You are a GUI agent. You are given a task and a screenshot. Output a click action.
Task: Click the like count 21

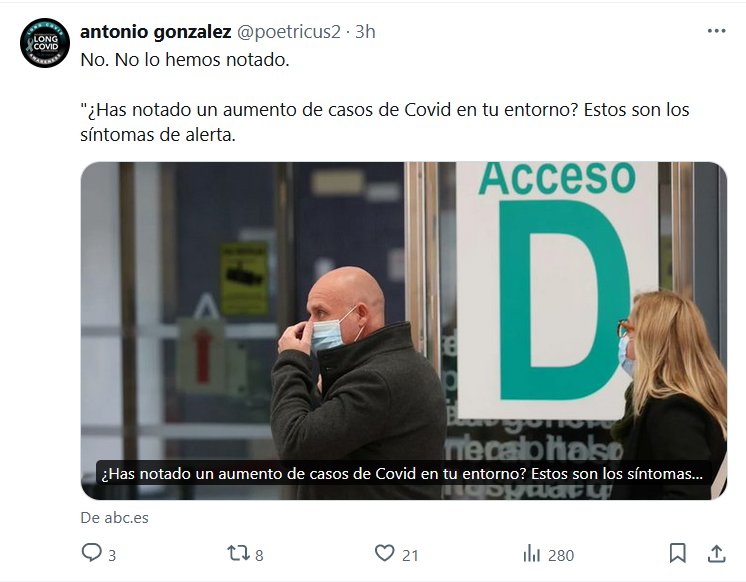(410, 555)
